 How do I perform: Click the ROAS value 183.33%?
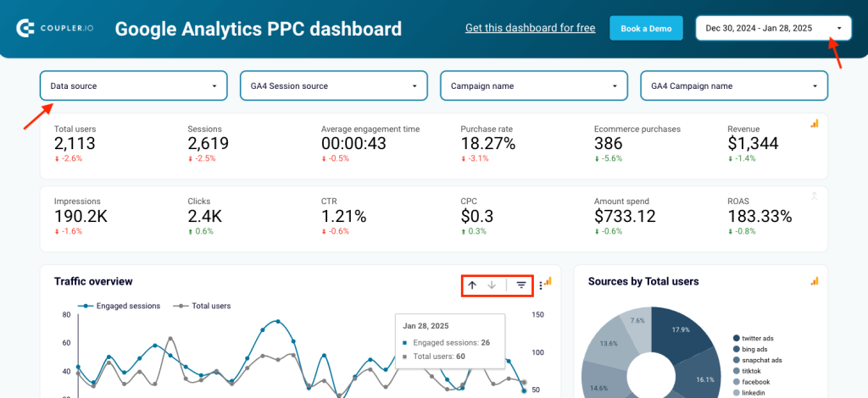tap(759, 216)
